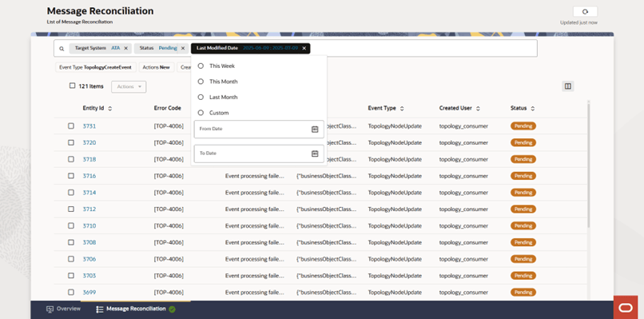Open entity link 3716
Viewport: 644px width, 319px height.
tap(89, 176)
